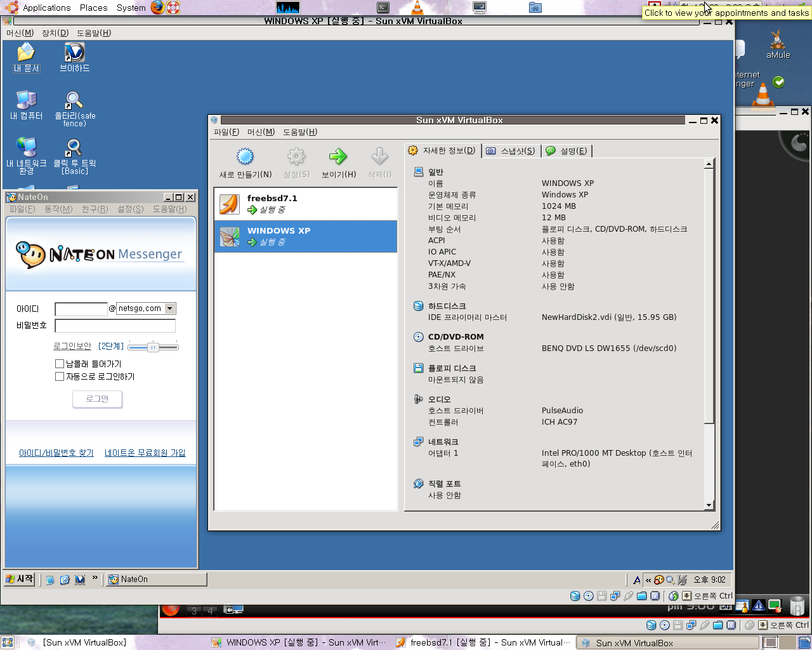This screenshot has height=650, width=812.
Task: Click 아이디/비밀번호 찾기 link
Action: tap(56, 453)
